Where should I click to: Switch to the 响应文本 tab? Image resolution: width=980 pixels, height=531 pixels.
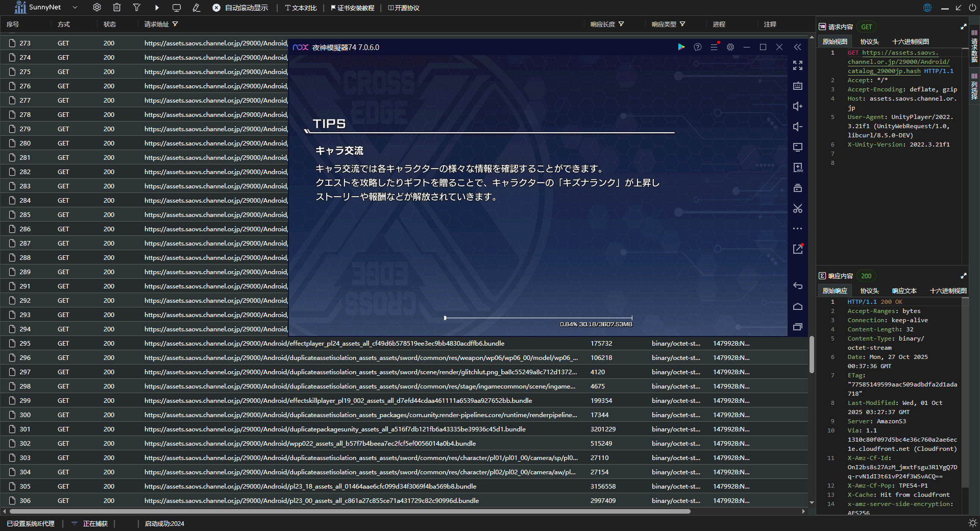point(904,291)
